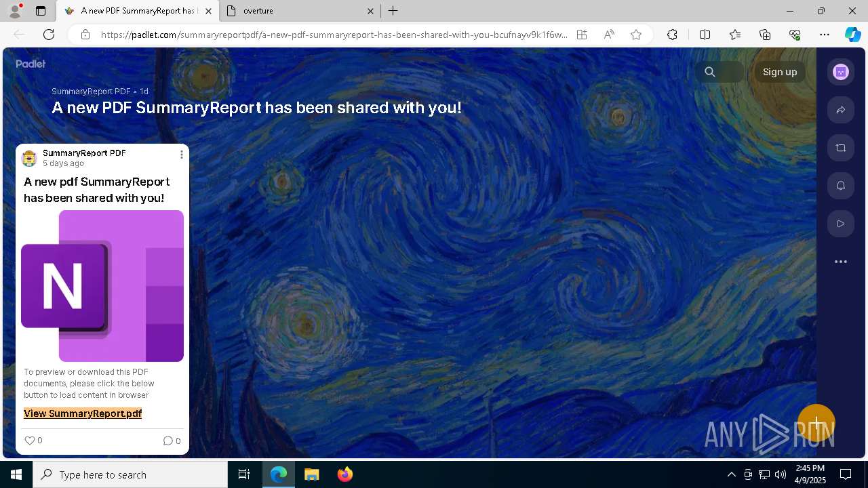Click the app available install icon

coord(582,35)
